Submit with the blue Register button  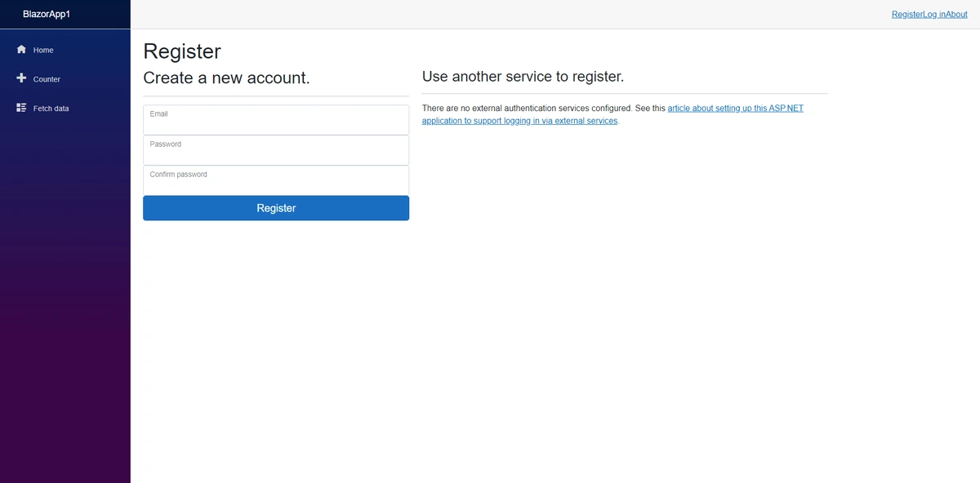click(x=276, y=208)
